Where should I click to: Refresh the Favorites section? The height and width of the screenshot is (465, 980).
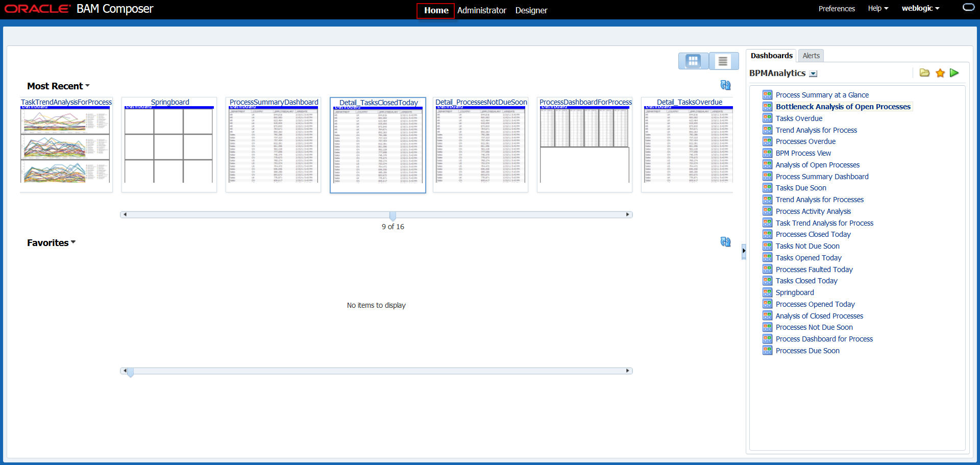[725, 242]
